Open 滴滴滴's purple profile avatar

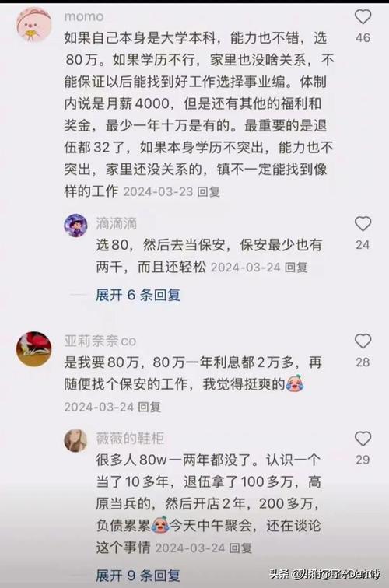point(75,226)
